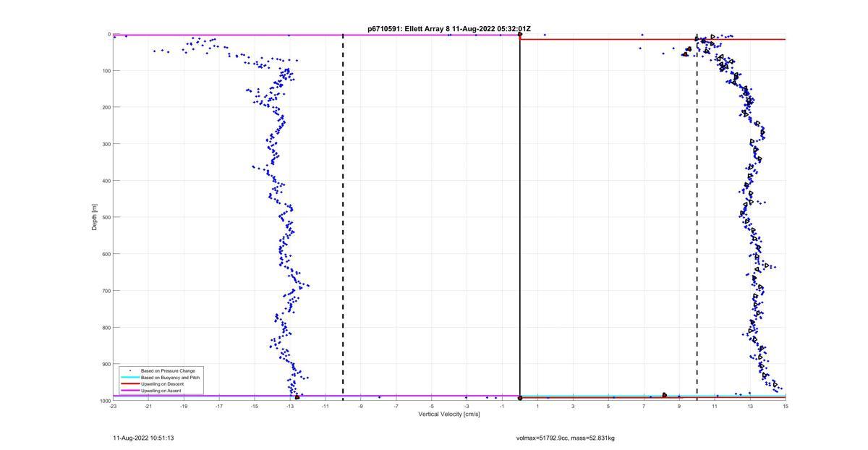Click x-axis tick label 9
The image size is (868, 450).
[x=679, y=406]
